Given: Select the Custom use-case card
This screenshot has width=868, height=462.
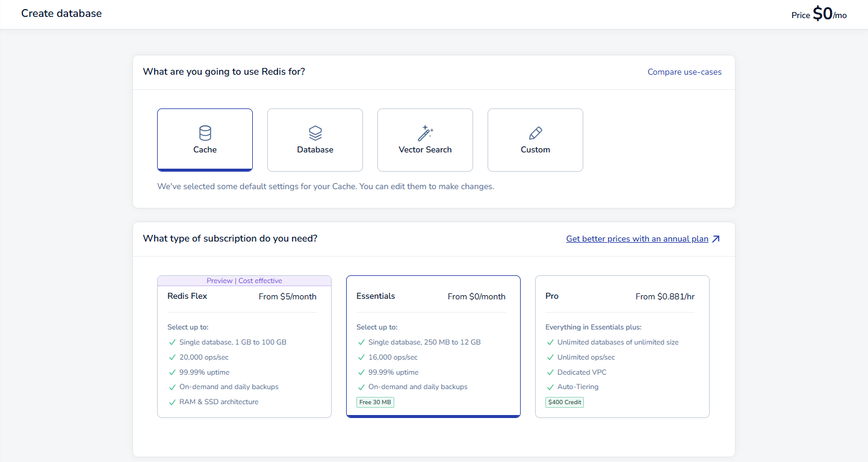Looking at the screenshot, I should tap(535, 140).
